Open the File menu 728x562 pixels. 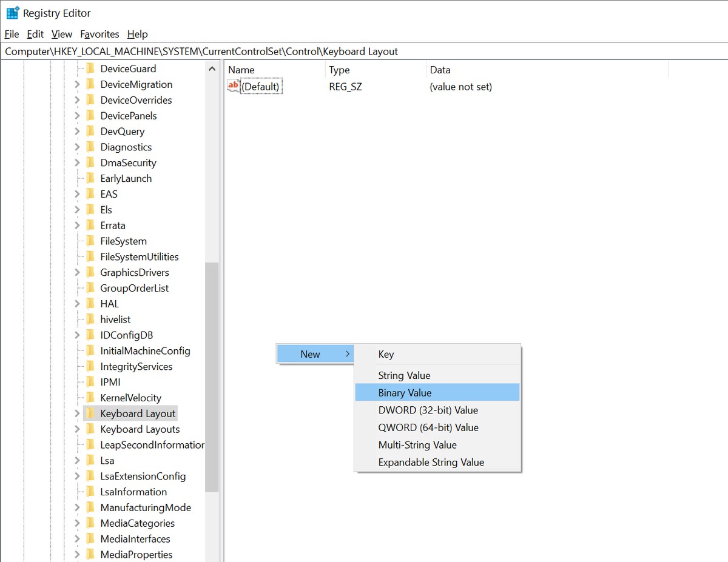(12, 34)
